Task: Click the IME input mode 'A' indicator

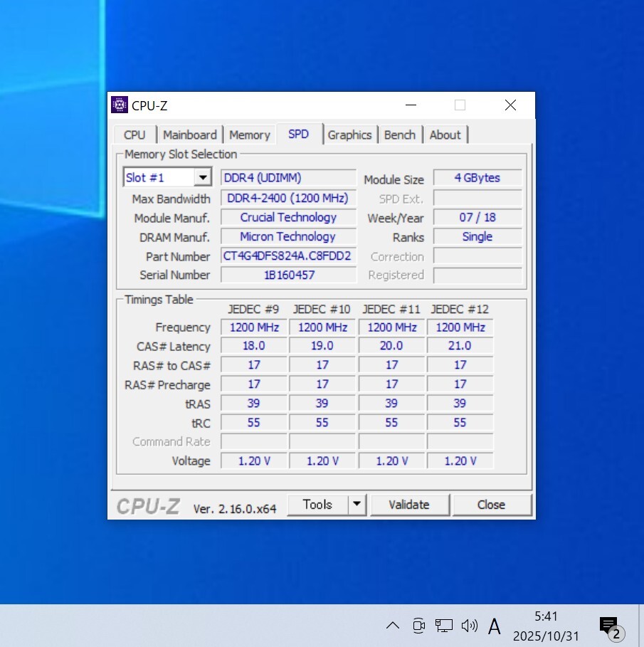Action: (x=495, y=626)
